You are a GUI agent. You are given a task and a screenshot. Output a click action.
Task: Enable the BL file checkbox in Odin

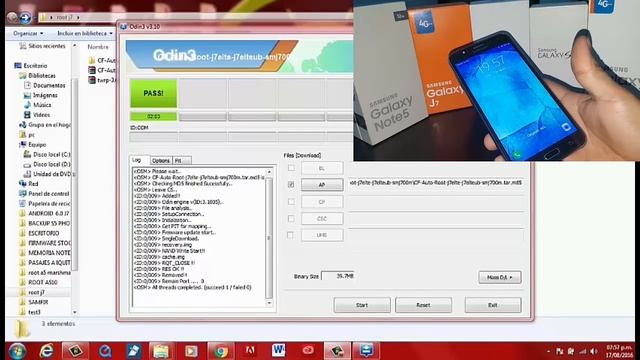point(291,168)
